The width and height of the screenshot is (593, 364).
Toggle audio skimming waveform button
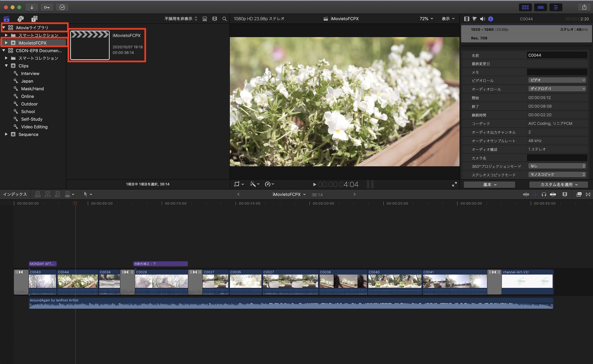click(x=535, y=194)
